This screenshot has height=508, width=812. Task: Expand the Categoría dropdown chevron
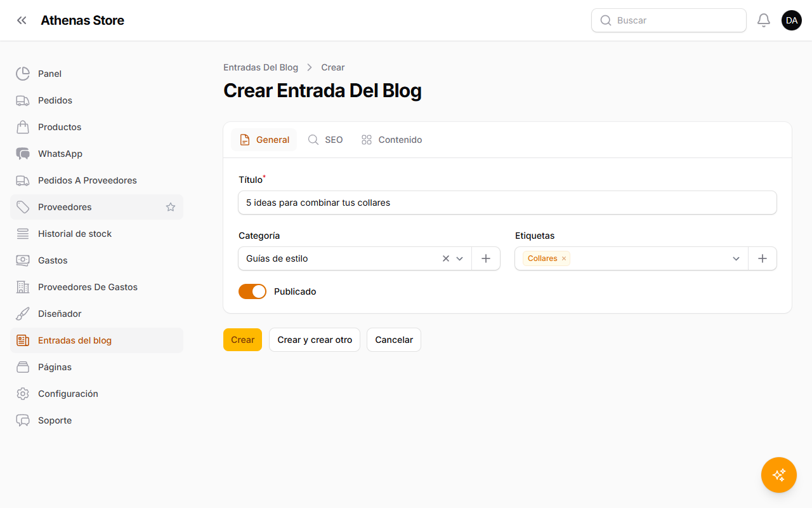tap(460, 258)
